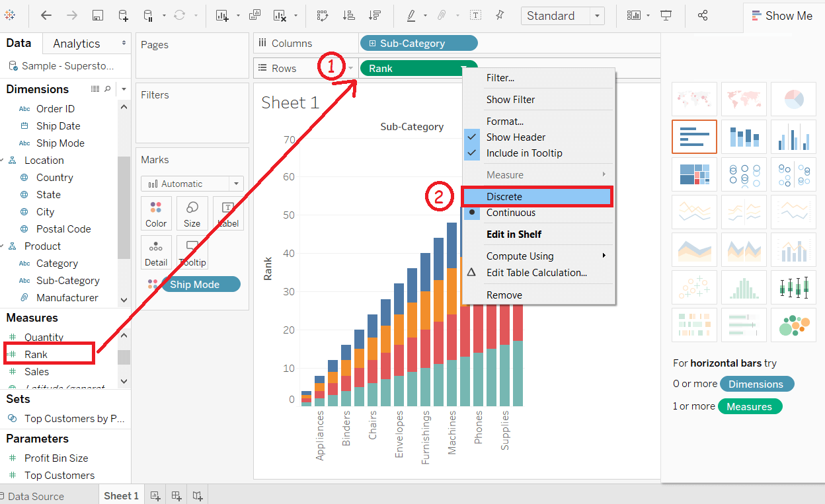Open the Dimensions pane menu arrow

(x=123, y=89)
